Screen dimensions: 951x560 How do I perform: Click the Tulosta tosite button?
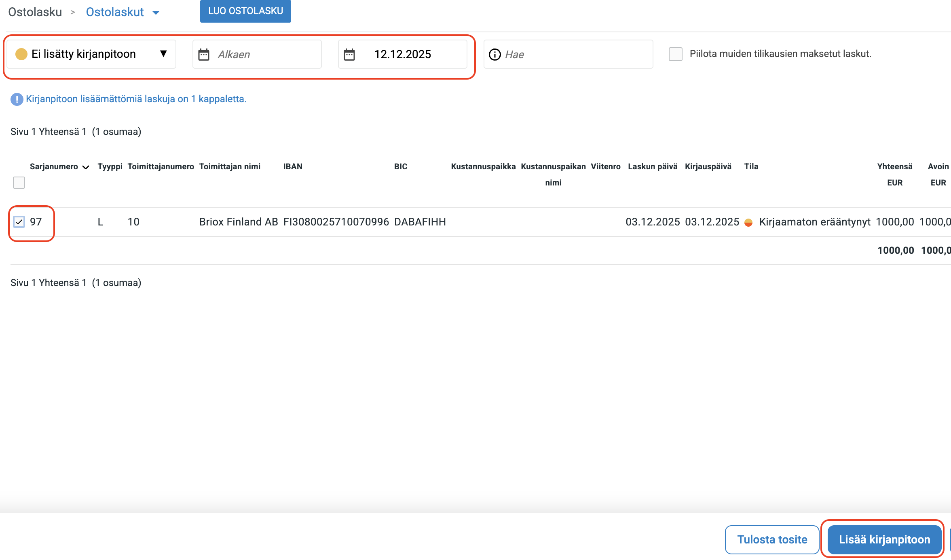pyautogui.click(x=772, y=539)
